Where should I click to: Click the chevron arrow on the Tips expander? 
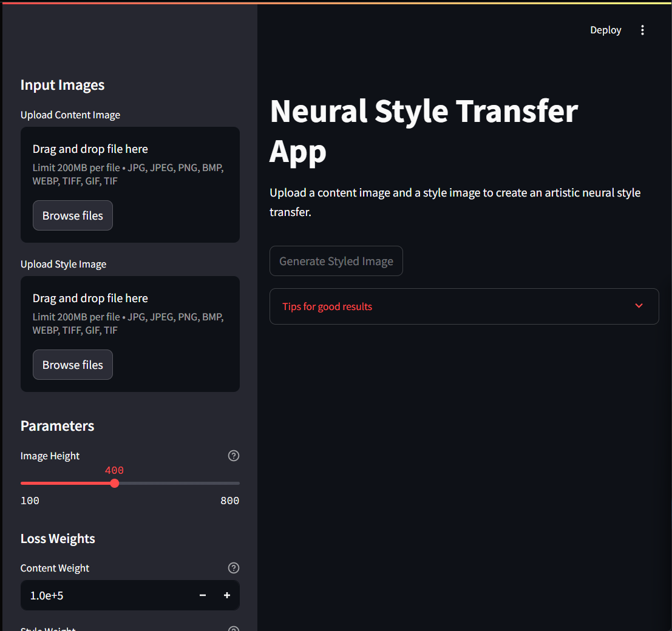[639, 306]
